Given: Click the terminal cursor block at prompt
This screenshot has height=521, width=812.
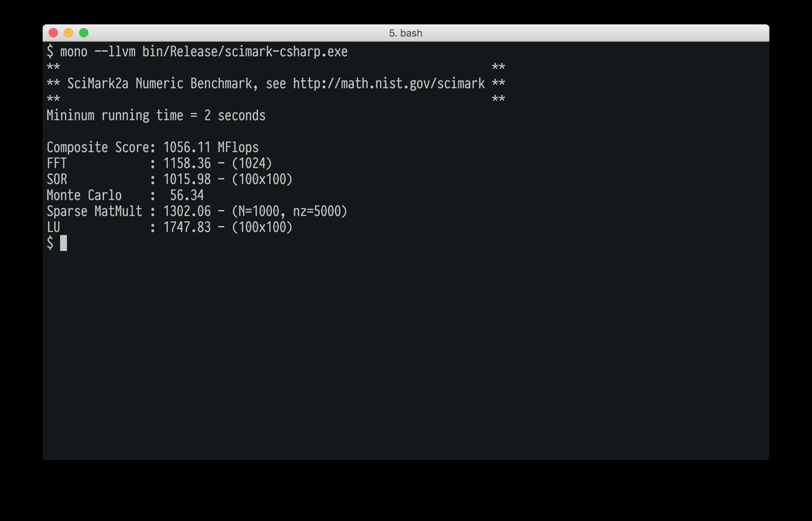Looking at the screenshot, I should (64, 243).
